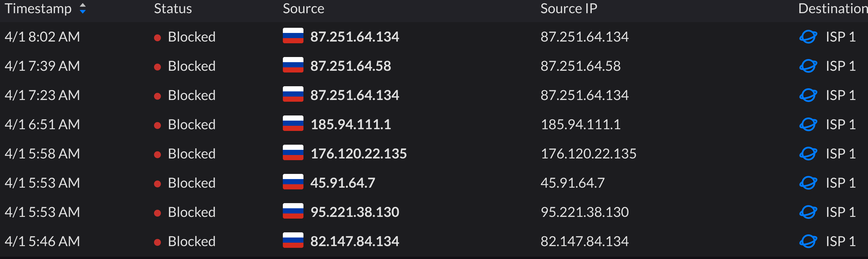Image resolution: width=868 pixels, height=259 pixels.
Task: Click the Status column header
Action: pos(173,8)
